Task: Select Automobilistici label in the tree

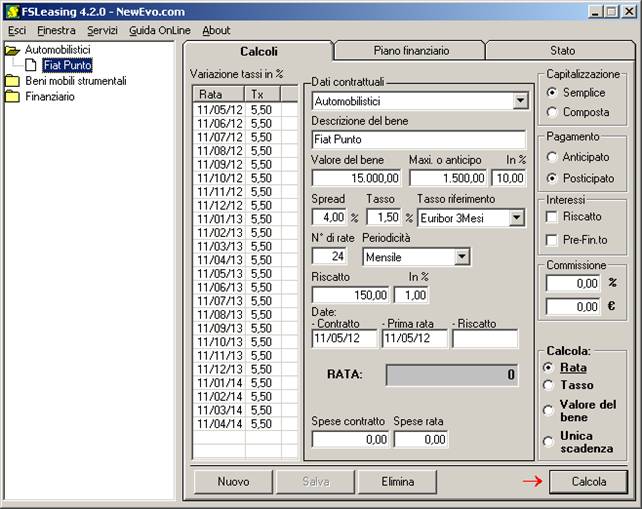Action: (58, 50)
